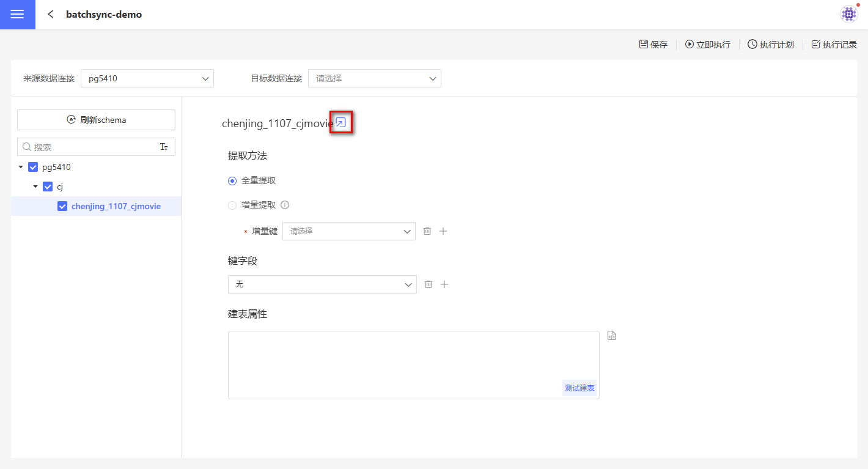Toggle case-sensitive search icon in schema search
Screen dimensions: 868x469
164,147
